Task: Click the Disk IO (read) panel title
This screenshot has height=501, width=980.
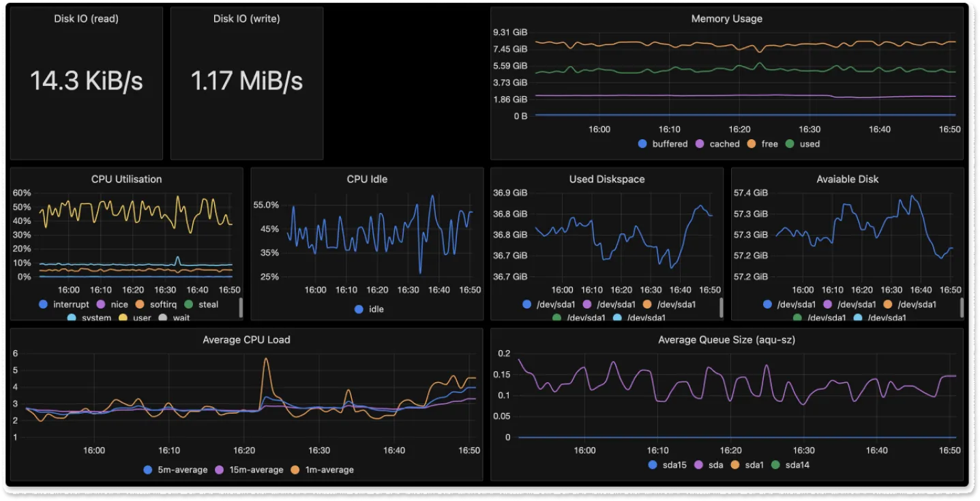Action: 86,18
